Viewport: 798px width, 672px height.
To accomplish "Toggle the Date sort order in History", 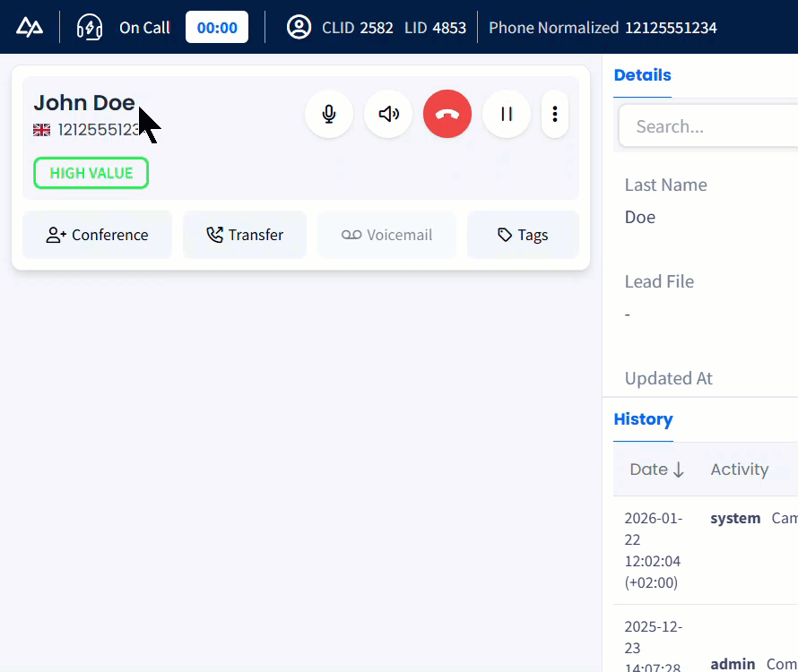I will (657, 469).
